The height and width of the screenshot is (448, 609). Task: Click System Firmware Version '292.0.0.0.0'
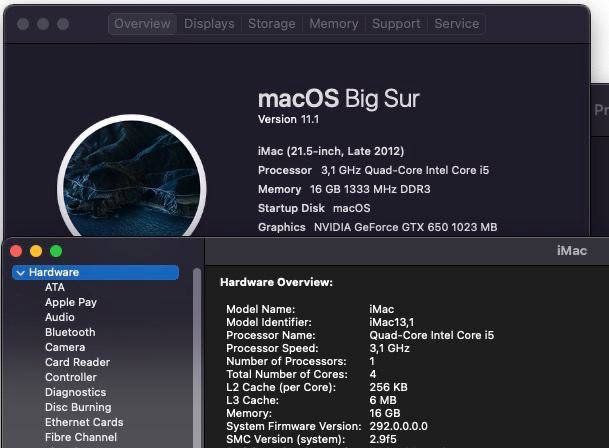click(x=398, y=426)
